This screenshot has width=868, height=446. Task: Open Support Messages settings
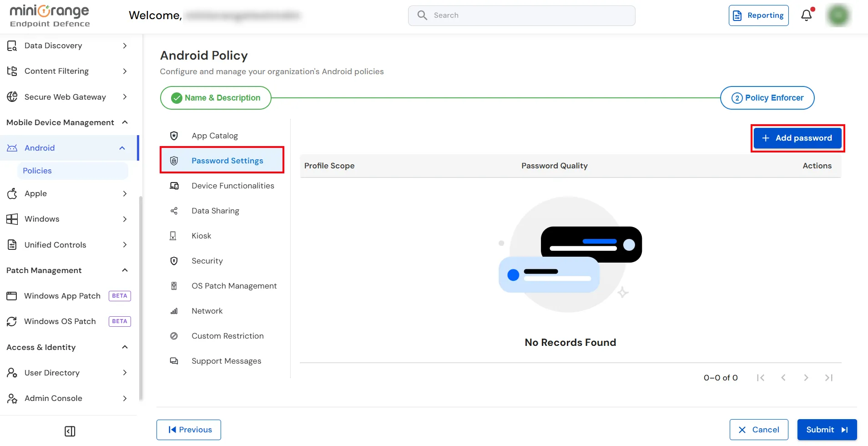222,361
